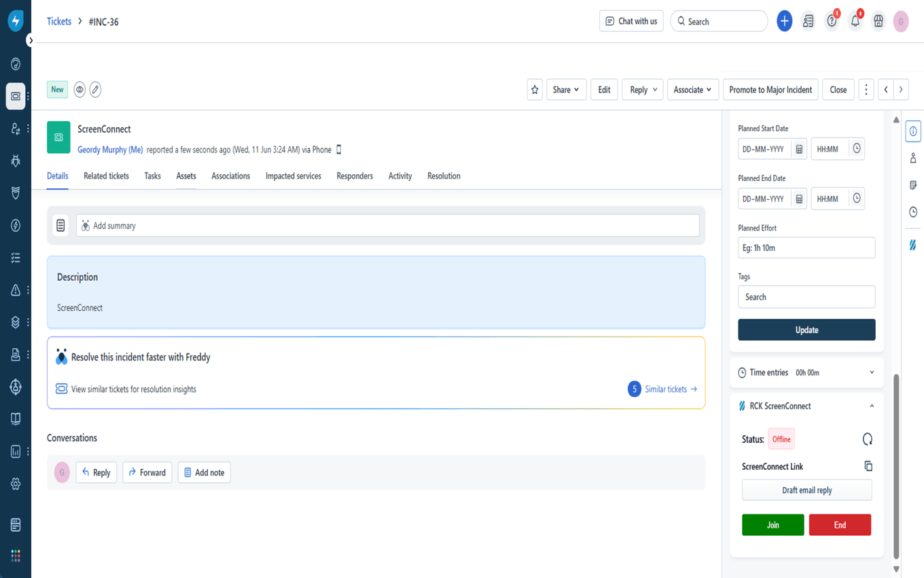Click Tickets breadcrumb link
Screen dimensions: 924x578
point(59,21)
